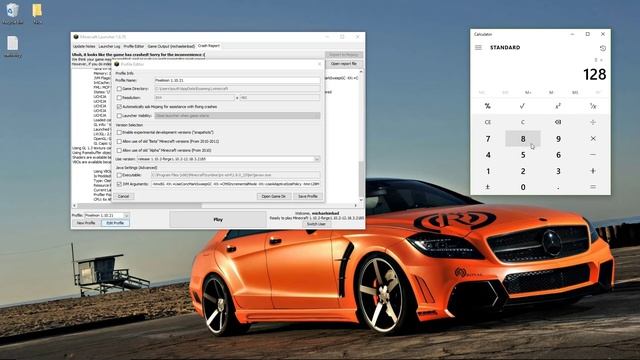This screenshot has height=360, width=640.
Task: Click the Profile Editor dialog title icon
Action: coord(117,64)
